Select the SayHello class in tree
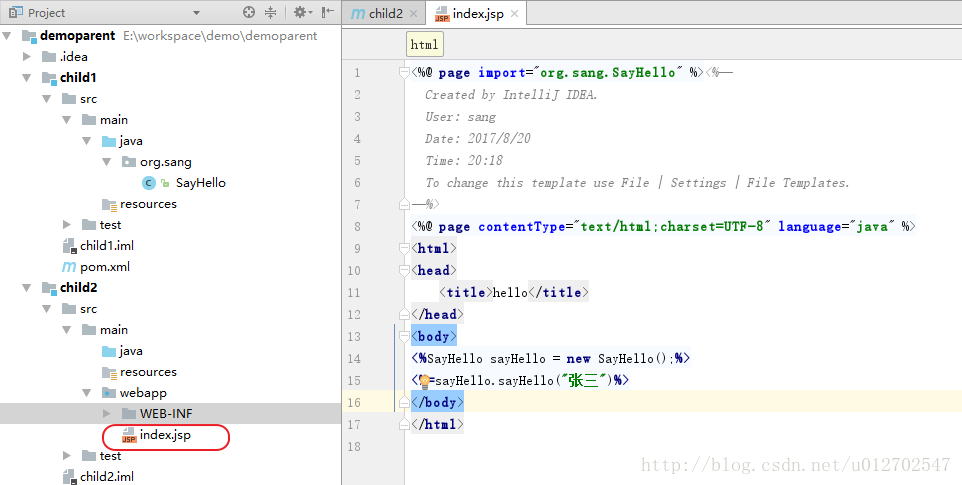 tap(200, 183)
